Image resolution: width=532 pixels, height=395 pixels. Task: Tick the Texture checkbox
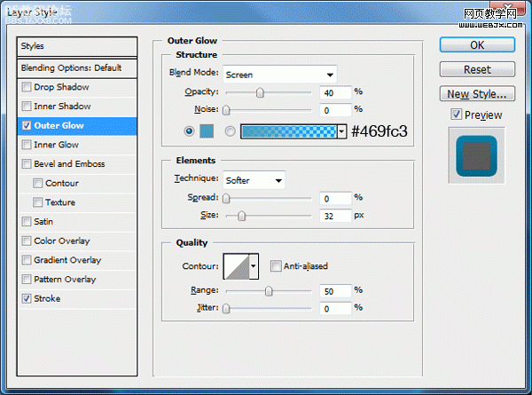pos(37,202)
